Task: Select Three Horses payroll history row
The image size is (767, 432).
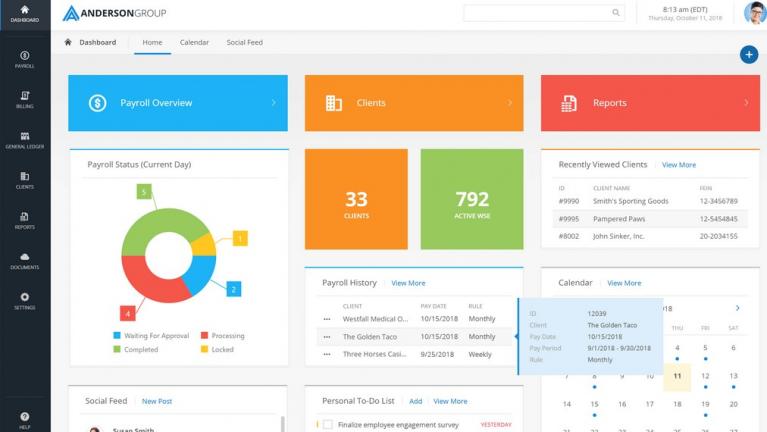Action: point(414,354)
